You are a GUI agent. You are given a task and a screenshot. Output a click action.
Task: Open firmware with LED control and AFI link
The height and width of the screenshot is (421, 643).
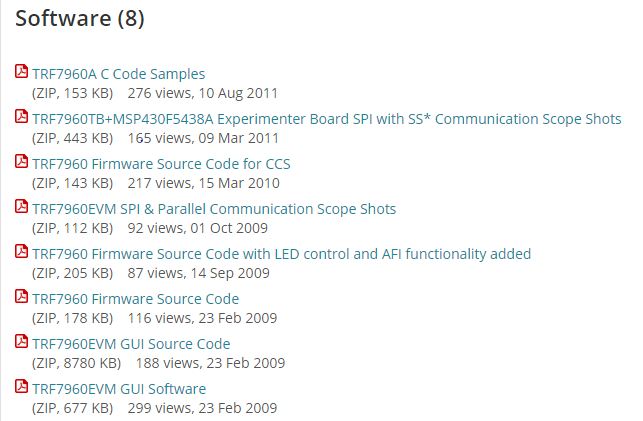click(x=281, y=254)
